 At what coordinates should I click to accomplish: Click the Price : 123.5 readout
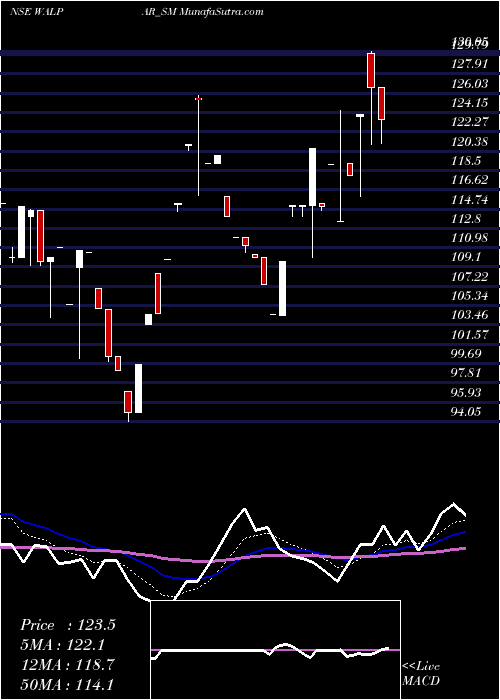click(x=68, y=625)
